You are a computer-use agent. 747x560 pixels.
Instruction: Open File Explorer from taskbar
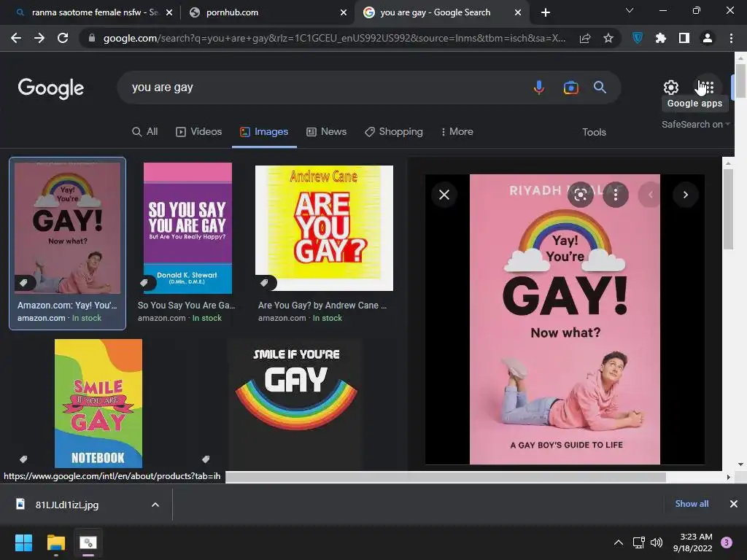[x=55, y=542]
